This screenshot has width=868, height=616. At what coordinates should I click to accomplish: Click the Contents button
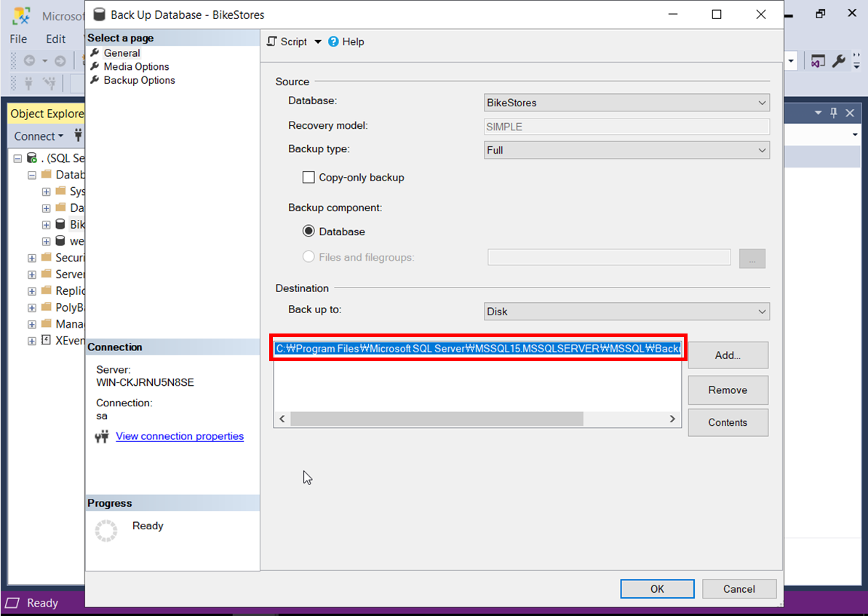[728, 422]
